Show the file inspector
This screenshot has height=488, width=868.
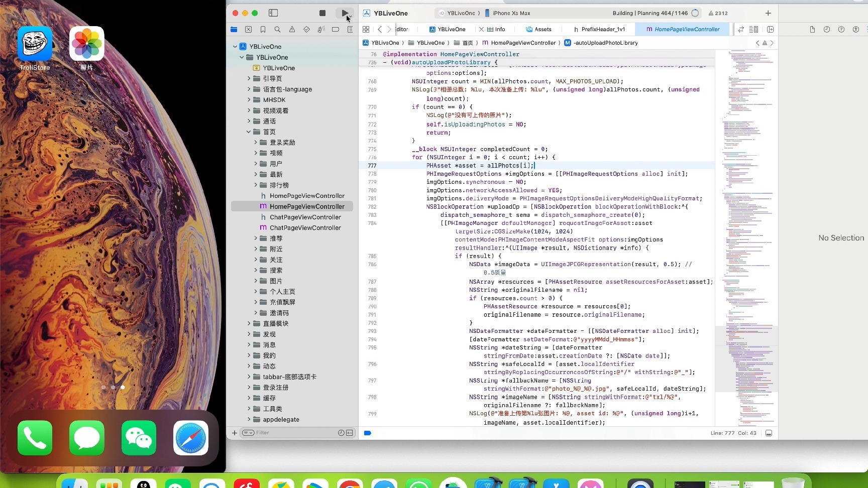coord(812,30)
